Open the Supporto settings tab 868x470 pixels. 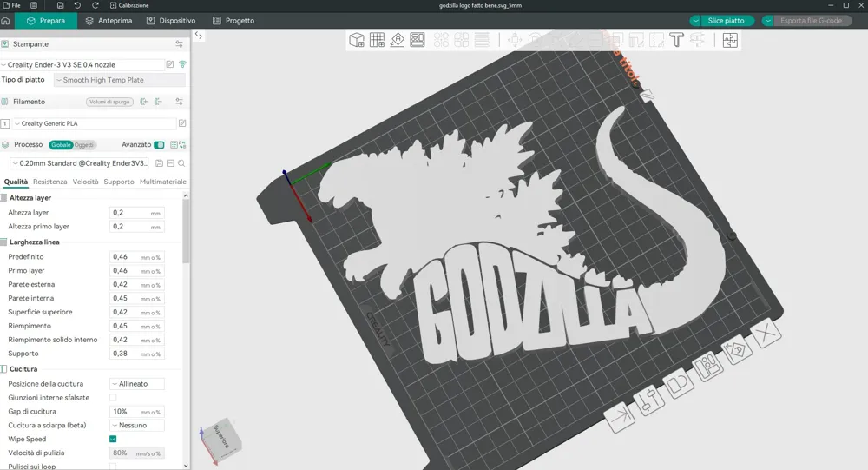click(119, 182)
